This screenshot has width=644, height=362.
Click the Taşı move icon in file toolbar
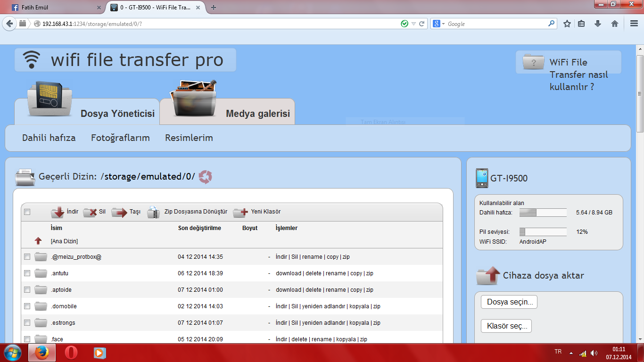click(x=119, y=213)
